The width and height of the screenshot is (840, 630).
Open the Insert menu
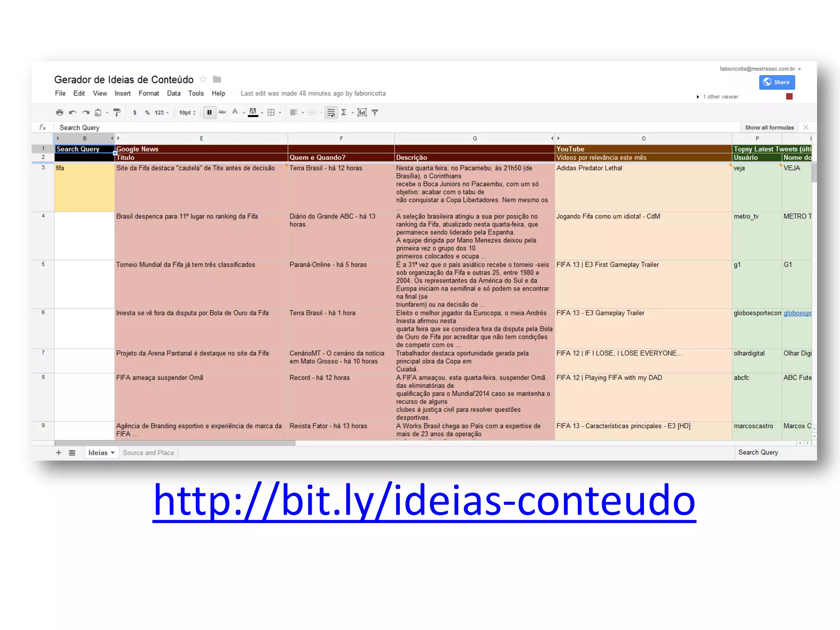point(123,94)
